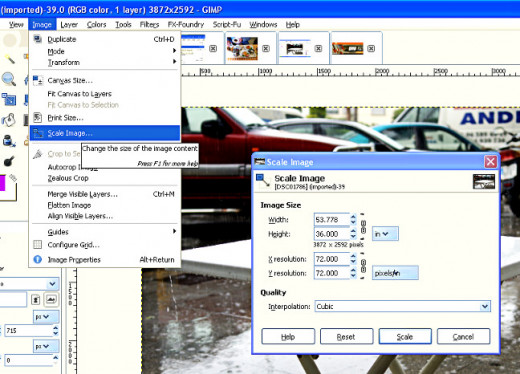Screen dimensions: 520x374
Task: Switch to the orange banner image tab
Action: tap(348, 49)
